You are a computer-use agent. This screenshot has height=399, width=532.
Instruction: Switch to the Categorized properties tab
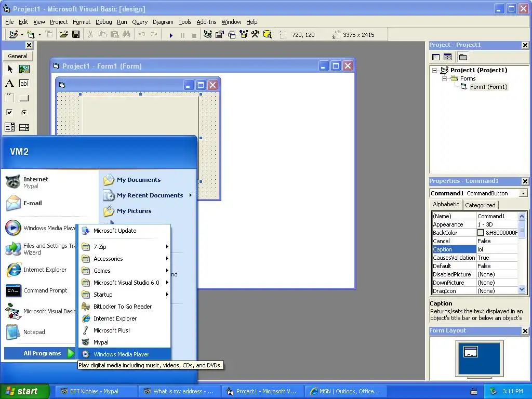click(480, 205)
